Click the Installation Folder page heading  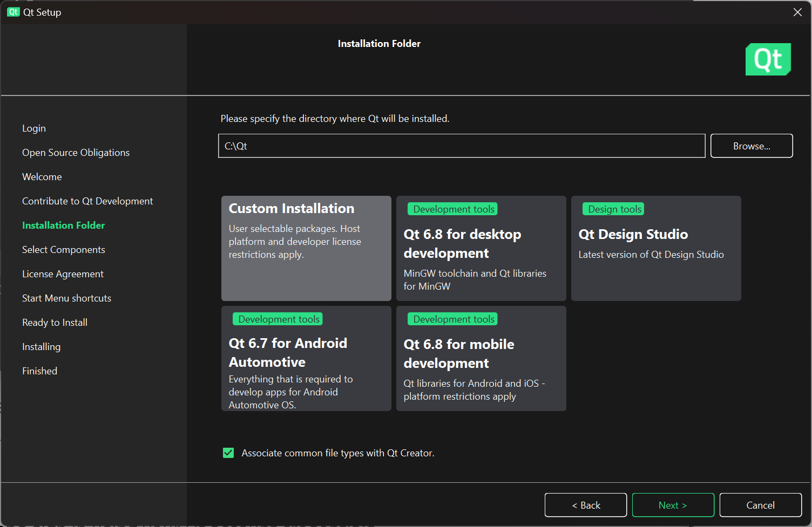(379, 44)
